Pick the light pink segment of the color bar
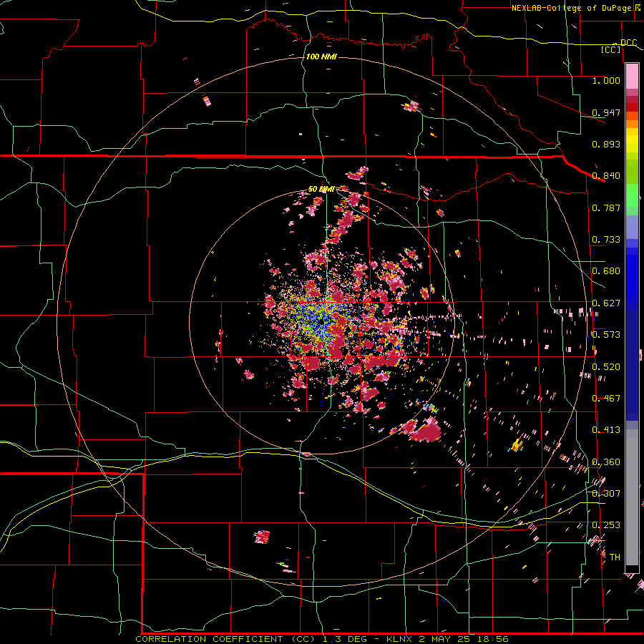The image size is (644, 644). (x=632, y=77)
